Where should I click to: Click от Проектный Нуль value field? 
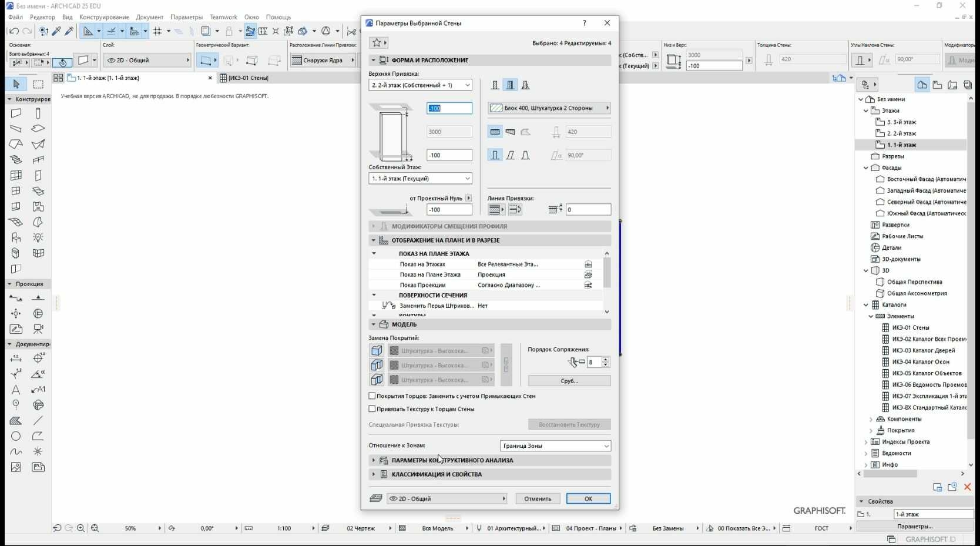(x=449, y=210)
